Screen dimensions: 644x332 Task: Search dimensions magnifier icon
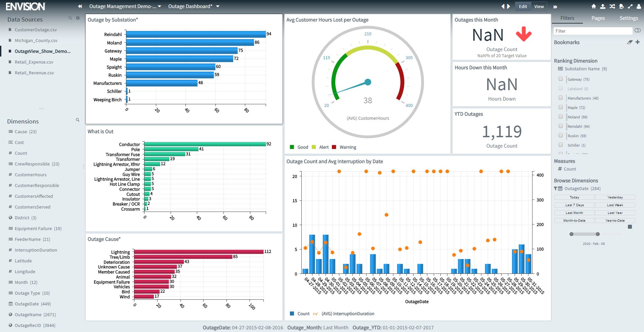(78, 120)
